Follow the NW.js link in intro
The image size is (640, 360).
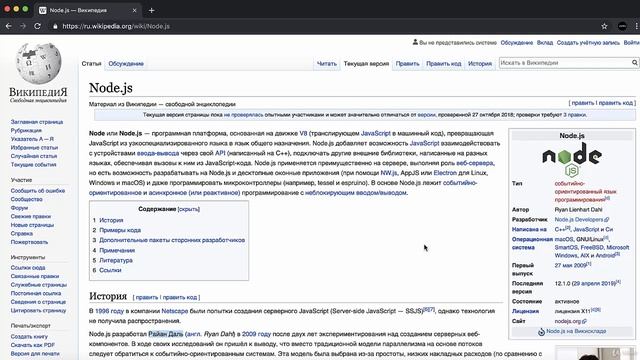(389, 173)
